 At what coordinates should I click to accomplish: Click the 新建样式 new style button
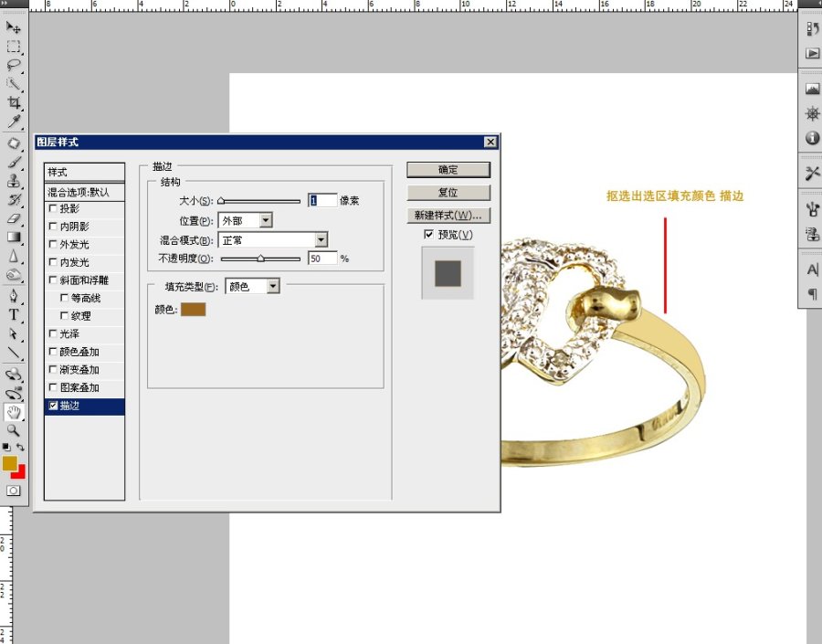[448, 216]
